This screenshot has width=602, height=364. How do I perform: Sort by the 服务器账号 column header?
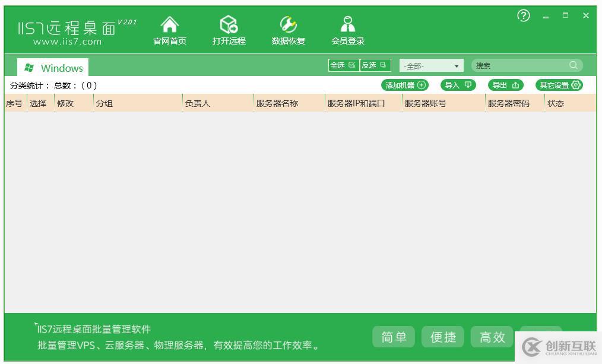444,103
